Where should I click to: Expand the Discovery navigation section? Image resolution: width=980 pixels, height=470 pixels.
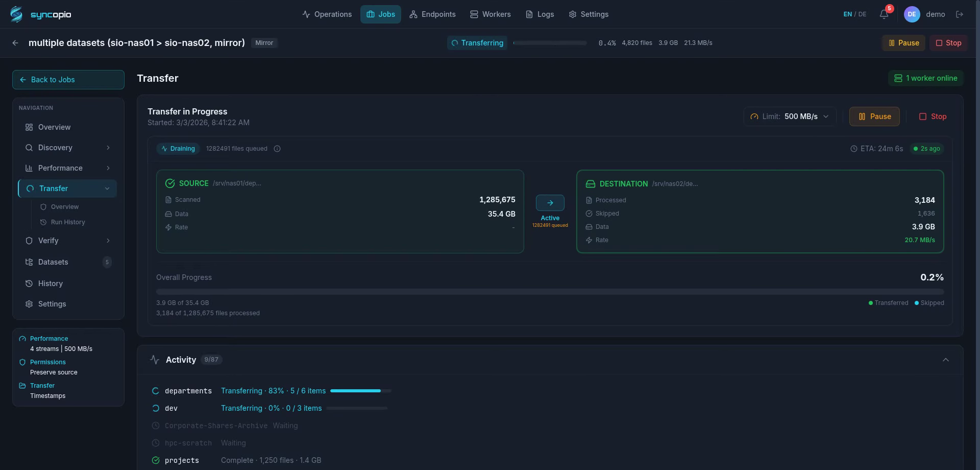108,148
